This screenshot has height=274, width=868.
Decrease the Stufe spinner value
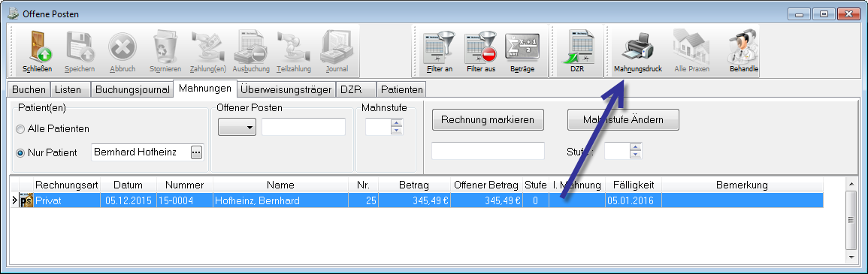(x=636, y=155)
